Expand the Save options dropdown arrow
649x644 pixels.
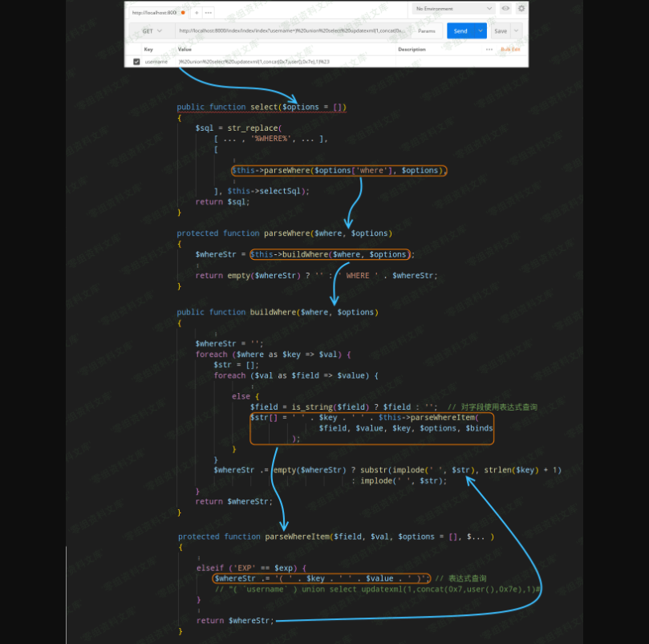point(516,30)
